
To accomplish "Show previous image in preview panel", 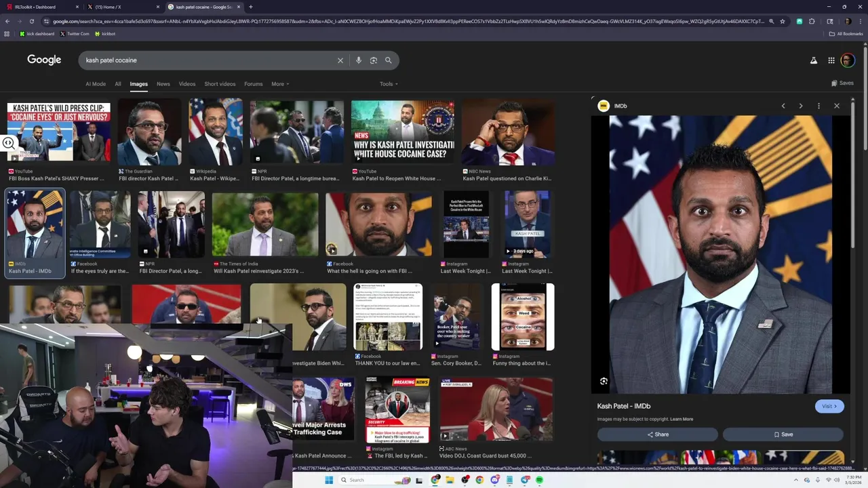I will [783, 106].
